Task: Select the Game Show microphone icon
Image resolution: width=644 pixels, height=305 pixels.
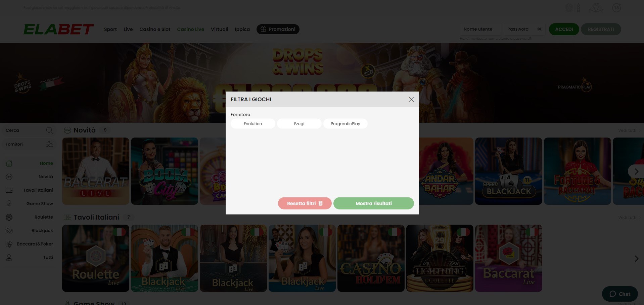Action: pos(9,204)
